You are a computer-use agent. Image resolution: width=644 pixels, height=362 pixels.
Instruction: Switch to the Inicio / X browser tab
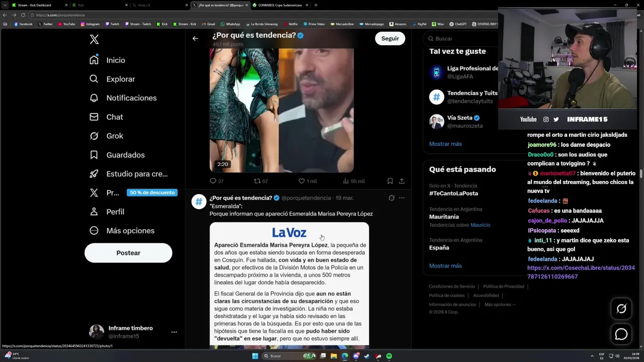[x=158, y=5]
